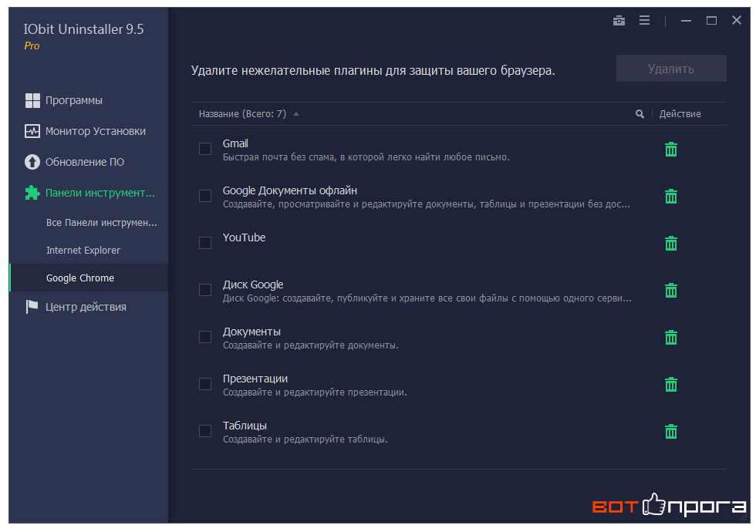This screenshot has height=532, width=756.
Task: Click the Название (Всего: 7) column header
Action: (x=242, y=114)
